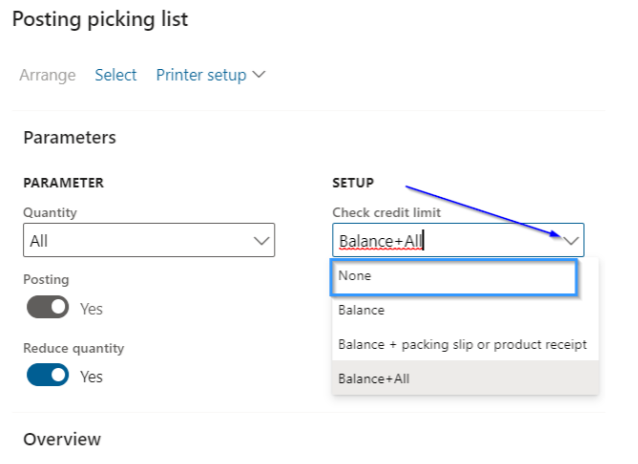Select the Balance option in the list
Viewport: 638px width, 464px height.
(x=361, y=311)
